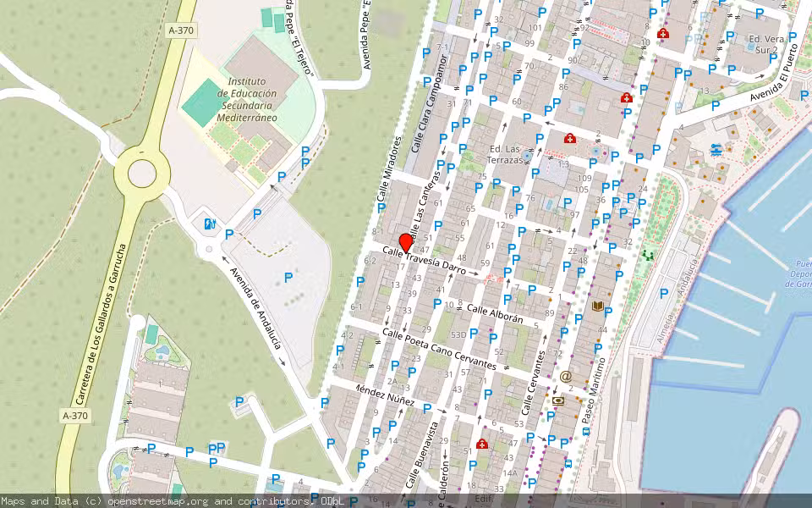The height and width of the screenshot is (508, 812).
Task: Click the parking P icon next to the marina
Action: coord(664,292)
